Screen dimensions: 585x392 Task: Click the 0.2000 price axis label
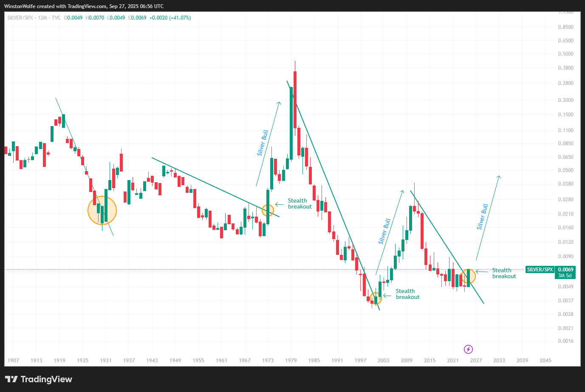pyautogui.click(x=565, y=100)
